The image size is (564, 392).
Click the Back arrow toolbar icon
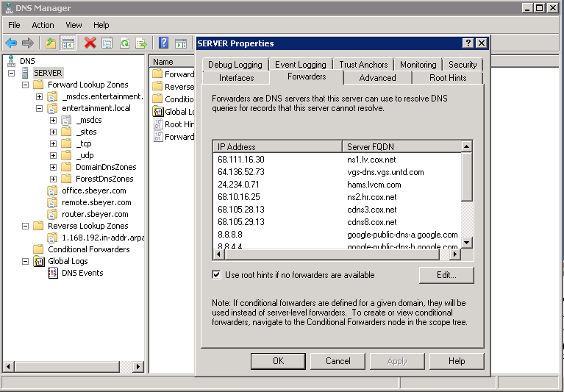[x=11, y=43]
